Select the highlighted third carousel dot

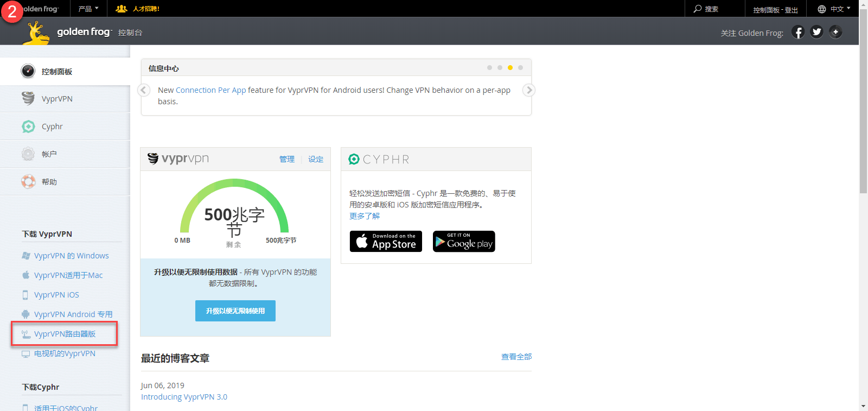click(x=510, y=68)
